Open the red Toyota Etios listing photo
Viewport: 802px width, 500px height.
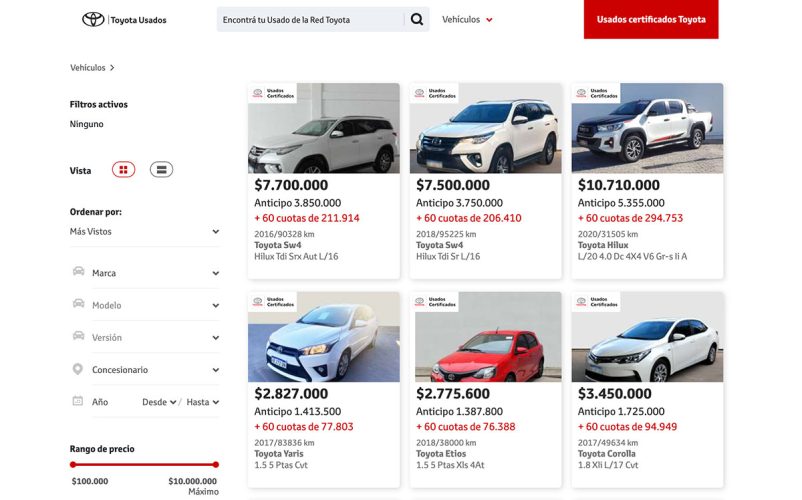[x=486, y=337]
